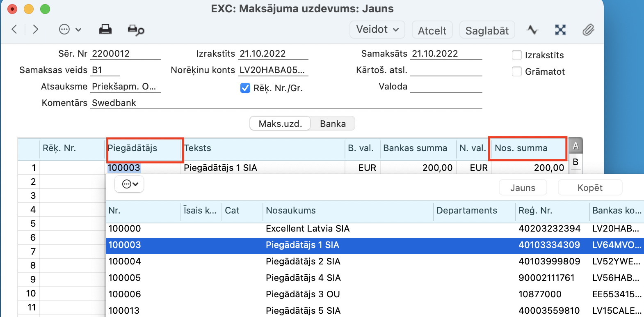
Task: Create new supplier with Jauns button
Action: pos(523,188)
